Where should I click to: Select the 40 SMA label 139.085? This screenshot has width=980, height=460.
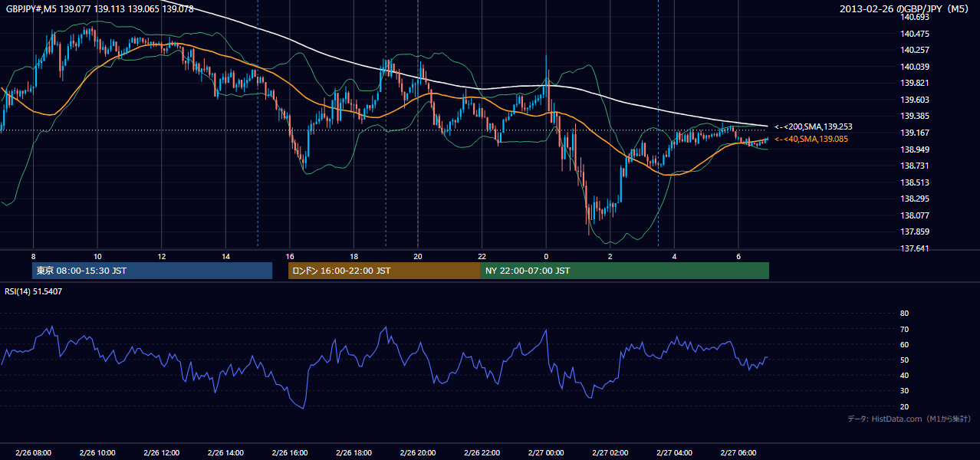[811, 139]
